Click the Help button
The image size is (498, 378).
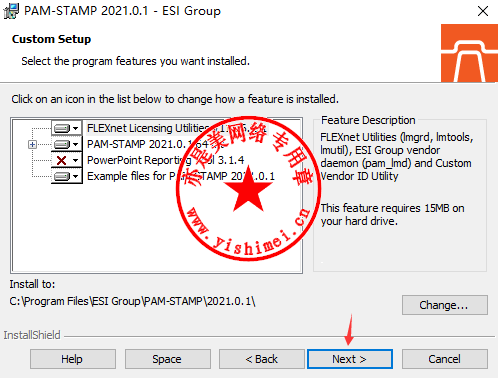point(73,359)
